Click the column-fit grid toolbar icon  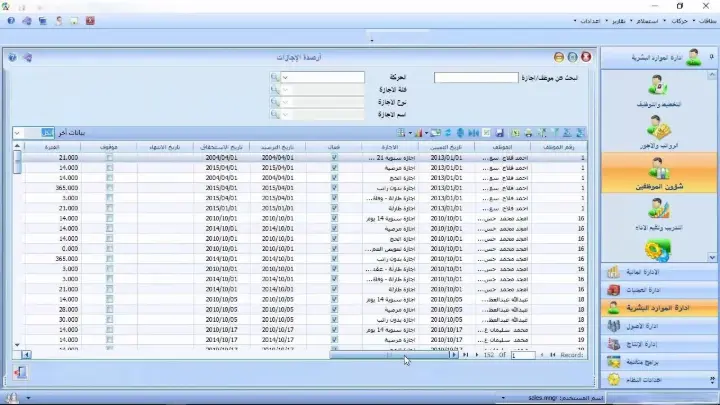(473, 133)
